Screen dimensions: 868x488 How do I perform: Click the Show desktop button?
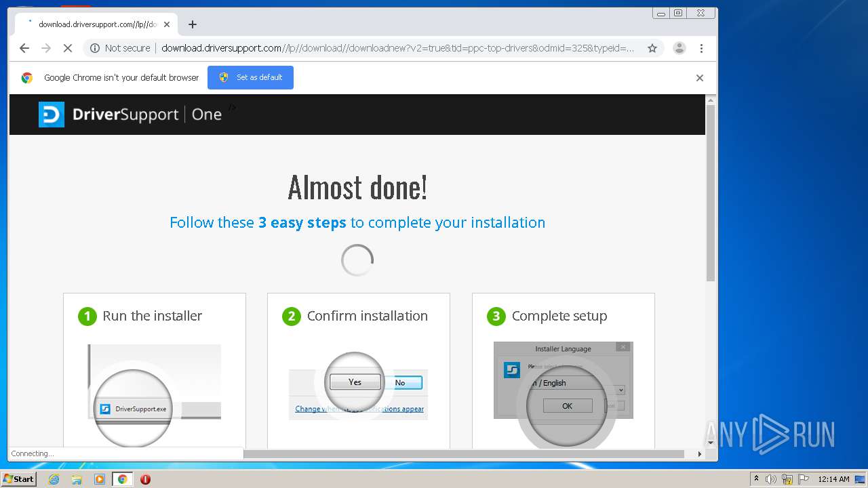click(861, 479)
